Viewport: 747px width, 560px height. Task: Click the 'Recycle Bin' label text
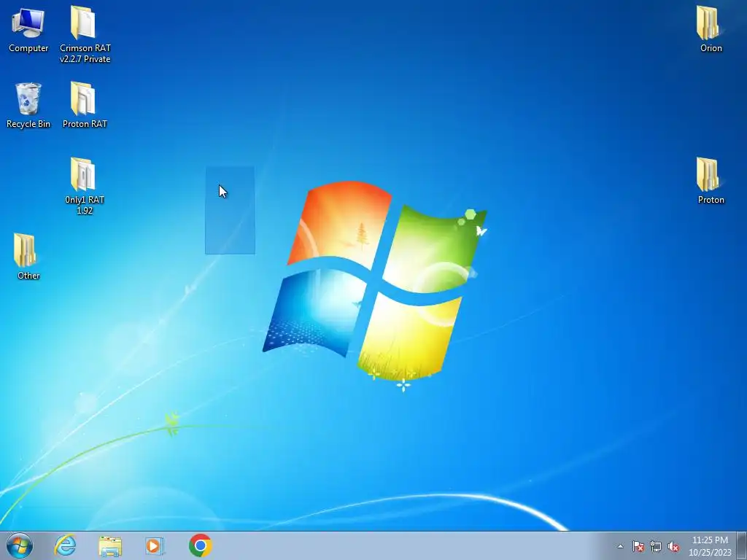point(28,124)
